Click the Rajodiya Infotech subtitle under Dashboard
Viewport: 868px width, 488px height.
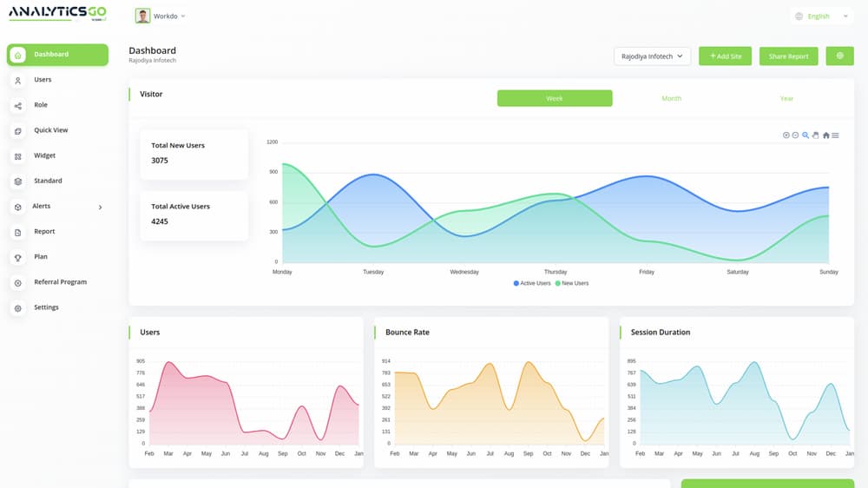tap(152, 61)
